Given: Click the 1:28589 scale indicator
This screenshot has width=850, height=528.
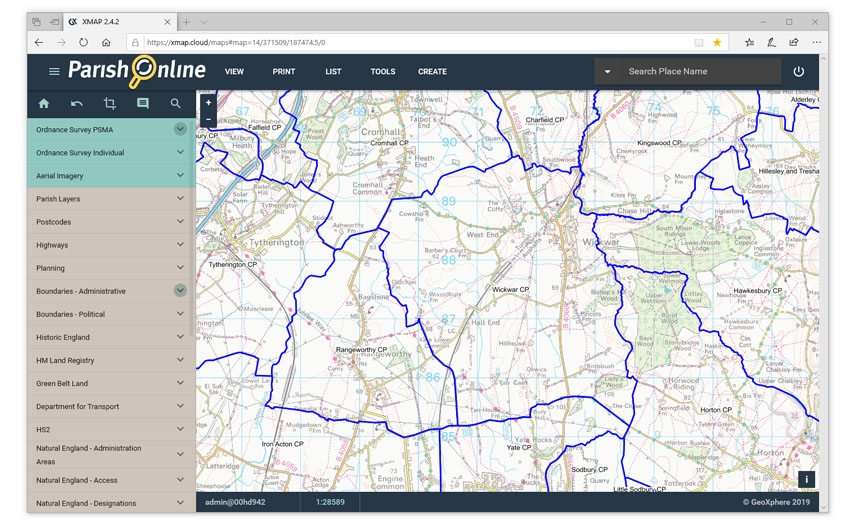Looking at the screenshot, I should [330, 502].
